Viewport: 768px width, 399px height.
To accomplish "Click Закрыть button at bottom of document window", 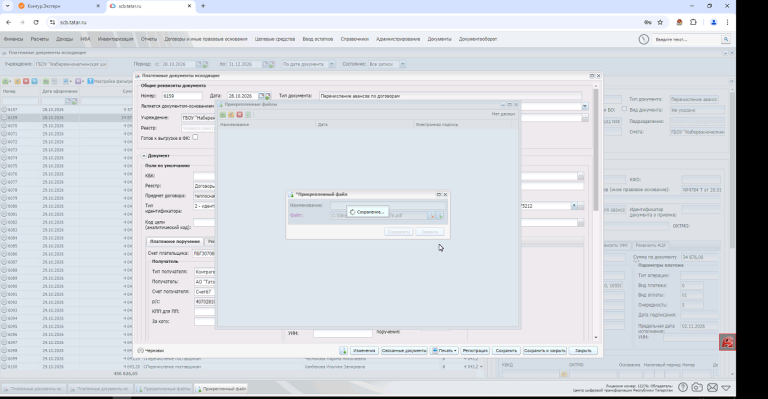I will pos(583,351).
